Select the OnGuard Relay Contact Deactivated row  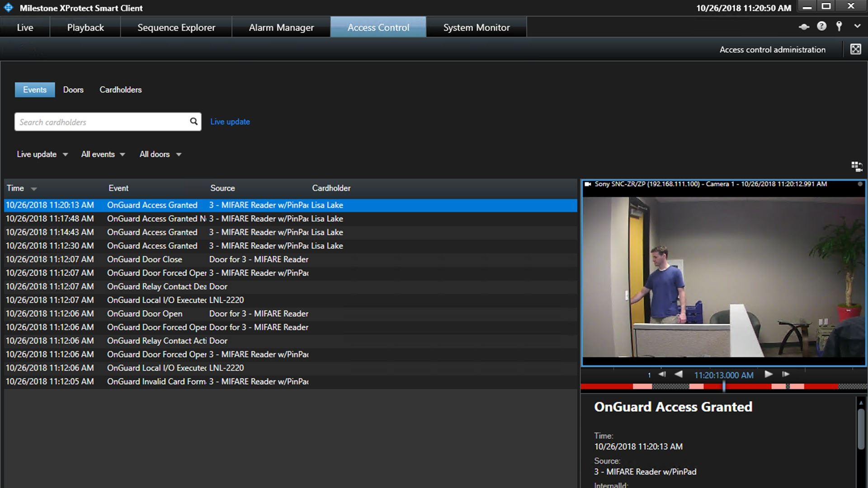pos(291,286)
